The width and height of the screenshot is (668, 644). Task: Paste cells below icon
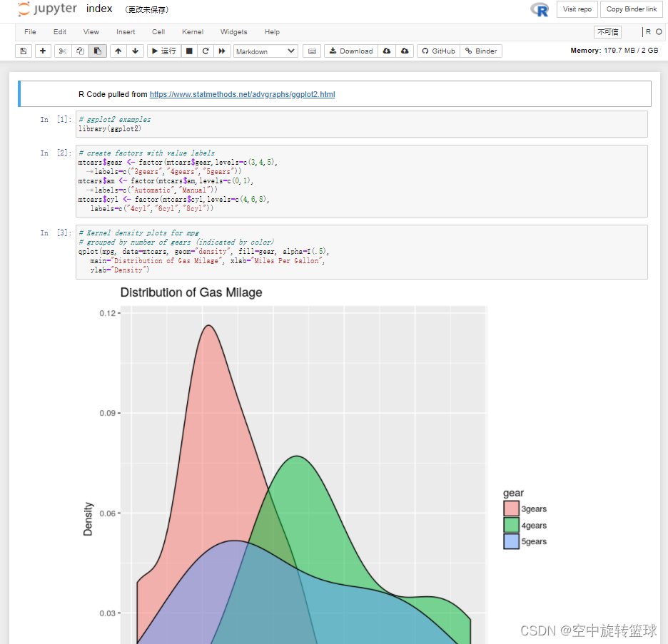[98, 51]
